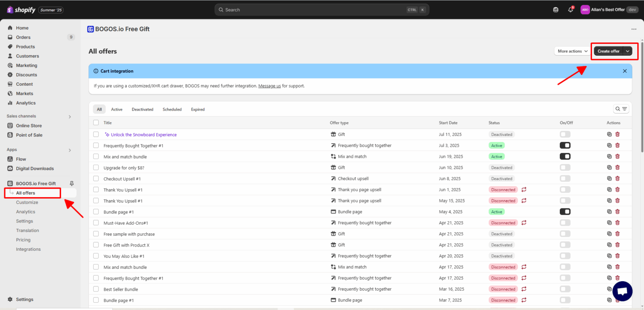Open the Create offer dropdown arrow

(628, 51)
